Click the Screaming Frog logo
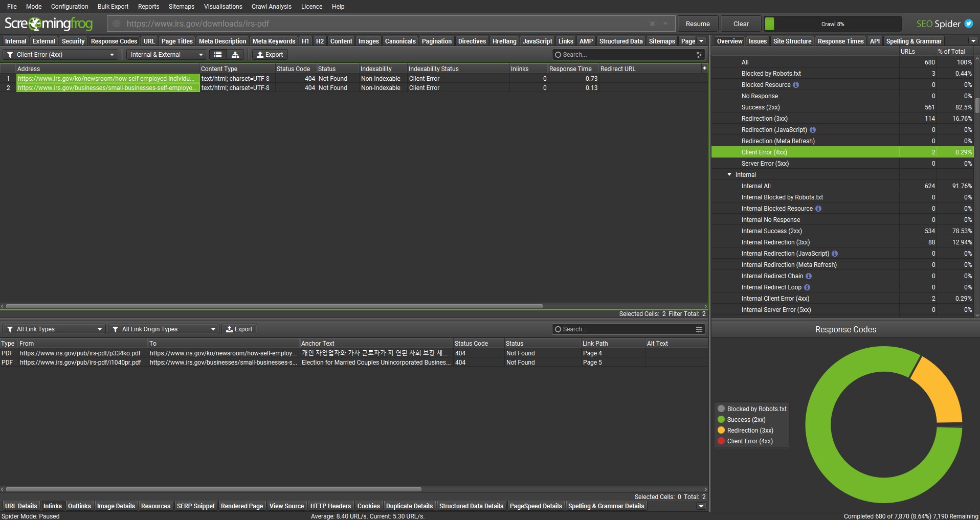 [49, 24]
